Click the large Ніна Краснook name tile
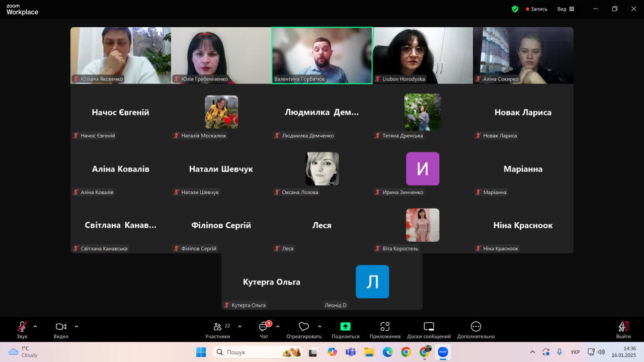Screen dimensions: 644x362 (523, 225)
